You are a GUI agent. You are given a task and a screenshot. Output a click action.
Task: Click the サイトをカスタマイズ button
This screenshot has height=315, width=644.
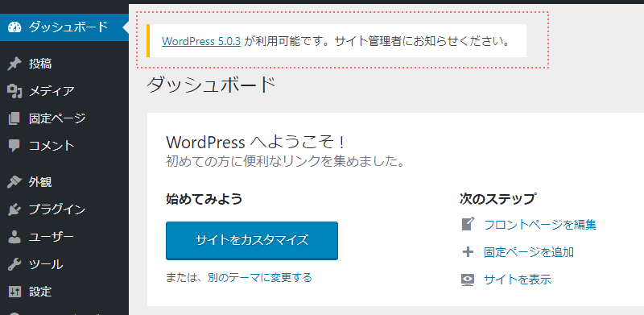coord(252,241)
